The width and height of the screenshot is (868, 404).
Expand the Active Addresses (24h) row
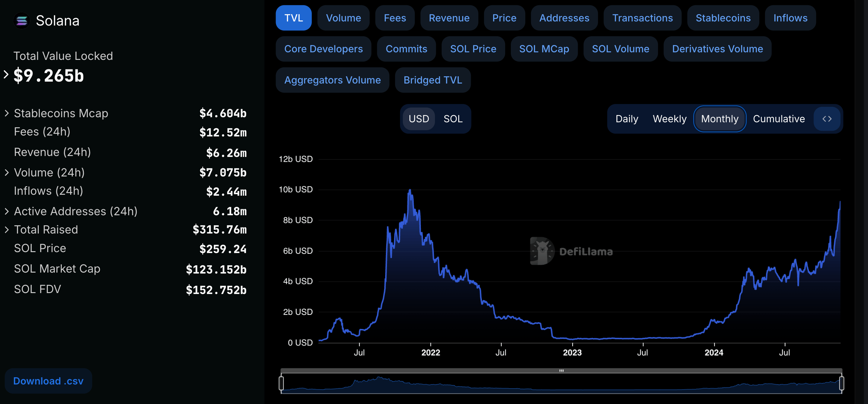tap(7, 211)
